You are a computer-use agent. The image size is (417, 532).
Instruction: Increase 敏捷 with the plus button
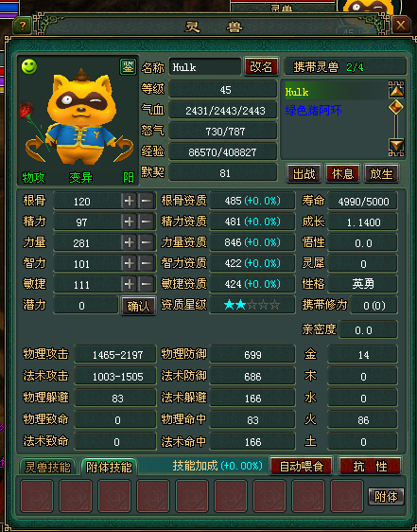(x=130, y=284)
